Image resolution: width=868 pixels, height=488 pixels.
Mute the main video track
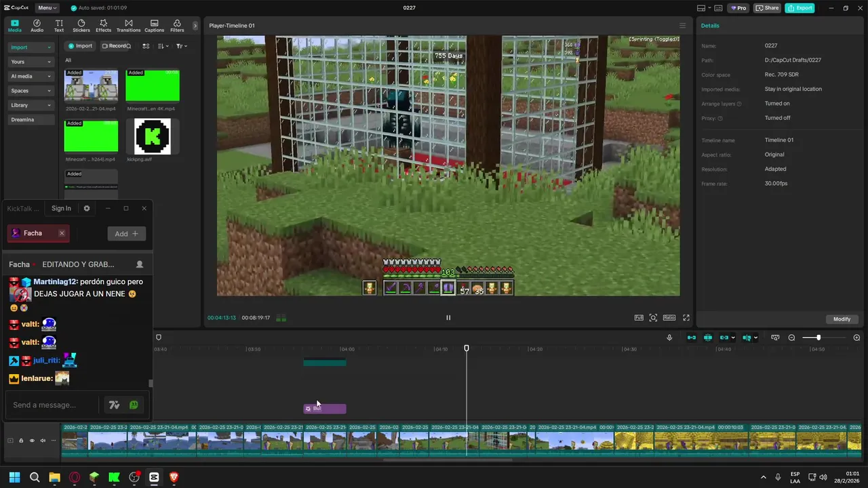coord(43,441)
